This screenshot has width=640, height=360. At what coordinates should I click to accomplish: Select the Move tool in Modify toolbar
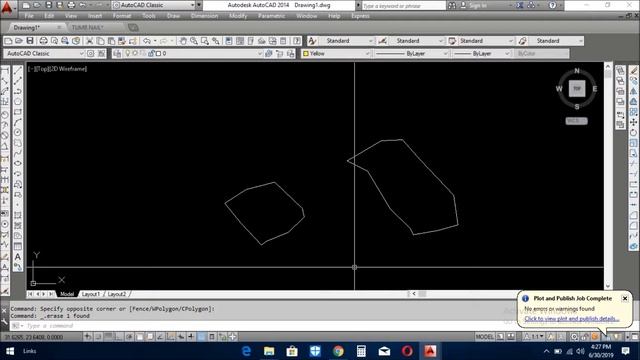pos(633,122)
